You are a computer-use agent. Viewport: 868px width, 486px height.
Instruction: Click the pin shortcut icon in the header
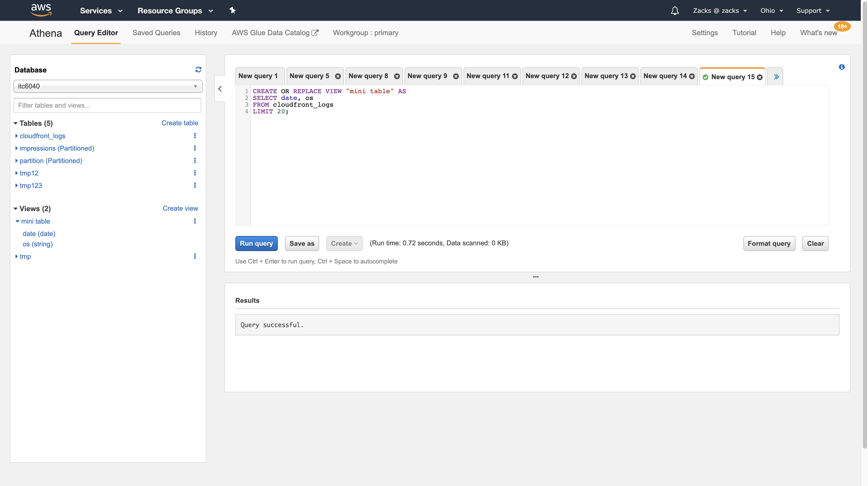click(x=233, y=10)
